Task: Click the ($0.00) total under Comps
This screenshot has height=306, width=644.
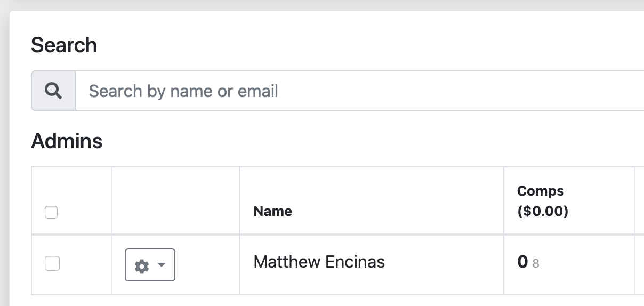Action: [x=542, y=212]
